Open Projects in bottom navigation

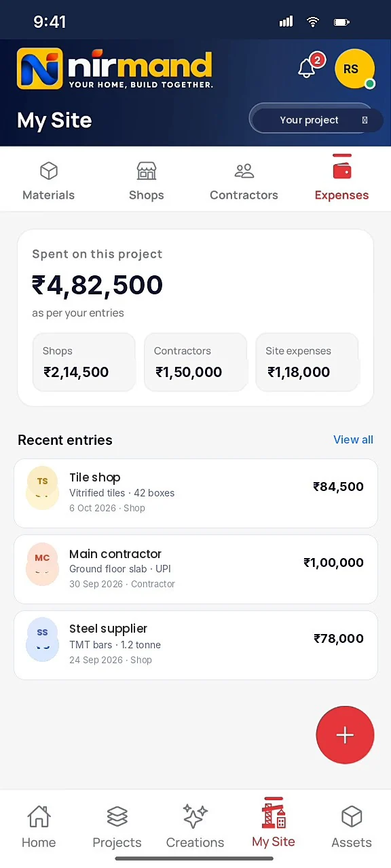[x=117, y=827]
